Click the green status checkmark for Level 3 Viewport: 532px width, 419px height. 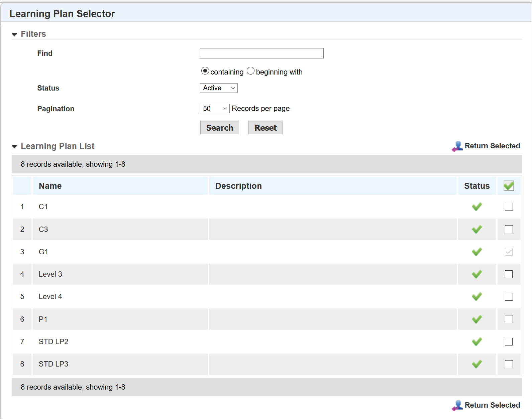tap(477, 274)
